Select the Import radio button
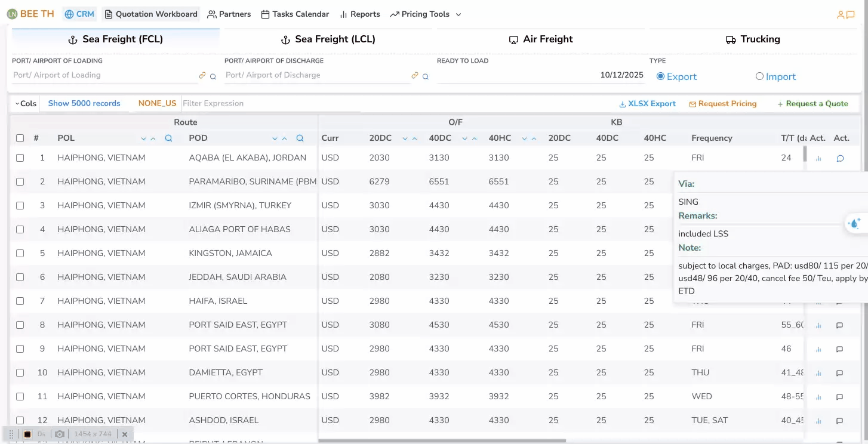The image size is (868, 444). 759,76
